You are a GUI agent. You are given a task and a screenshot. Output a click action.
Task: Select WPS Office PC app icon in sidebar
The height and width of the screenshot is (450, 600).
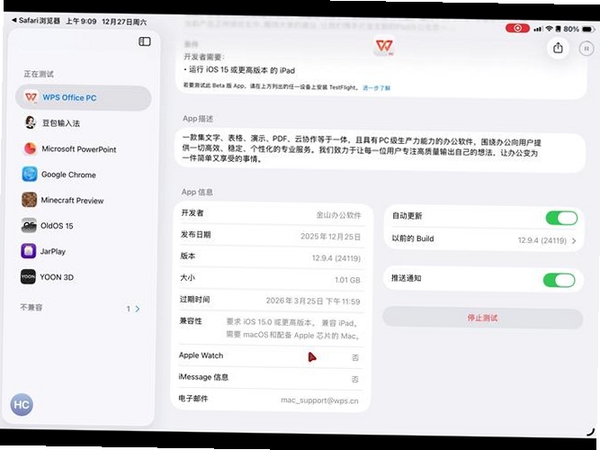pyautogui.click(x=31, y=97)
